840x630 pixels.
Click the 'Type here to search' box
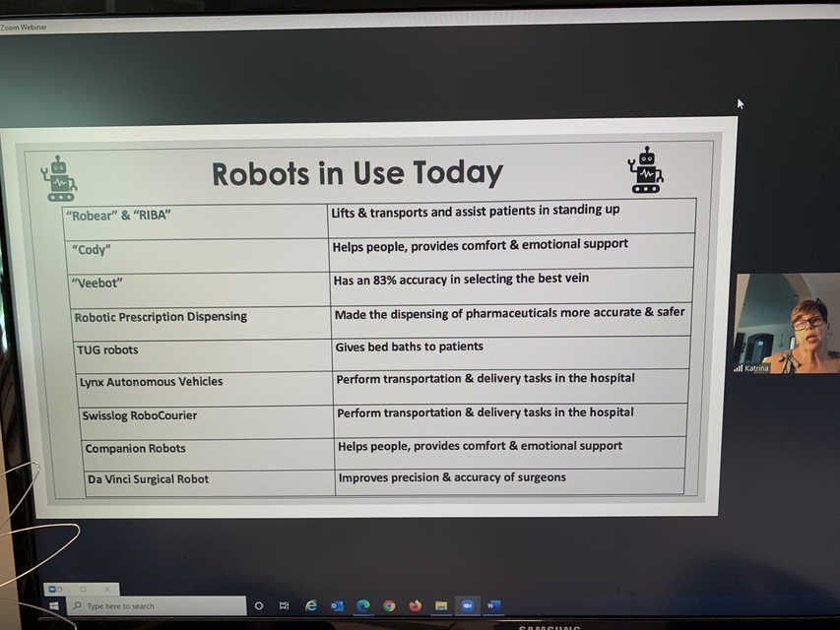(x=157, y=606)
